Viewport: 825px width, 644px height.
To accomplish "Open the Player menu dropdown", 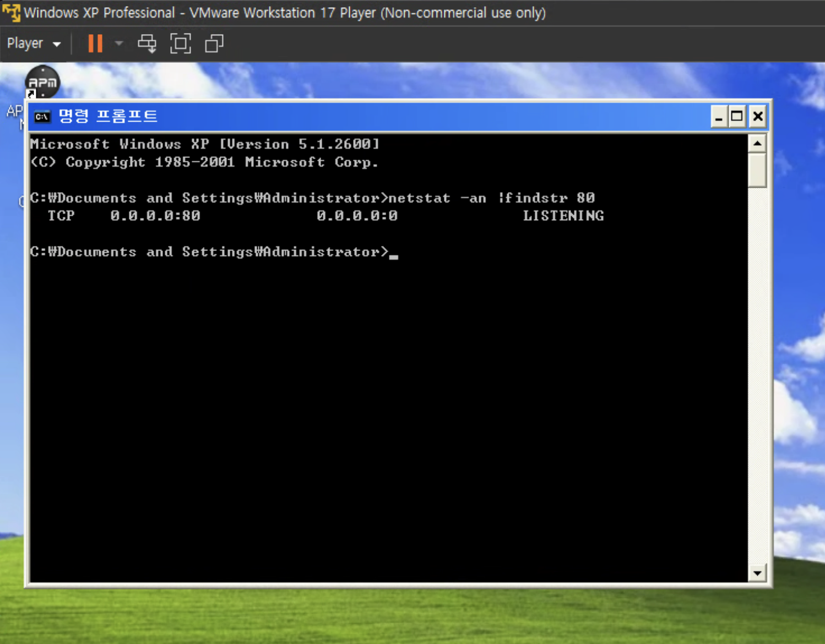I will coord(33,43).
